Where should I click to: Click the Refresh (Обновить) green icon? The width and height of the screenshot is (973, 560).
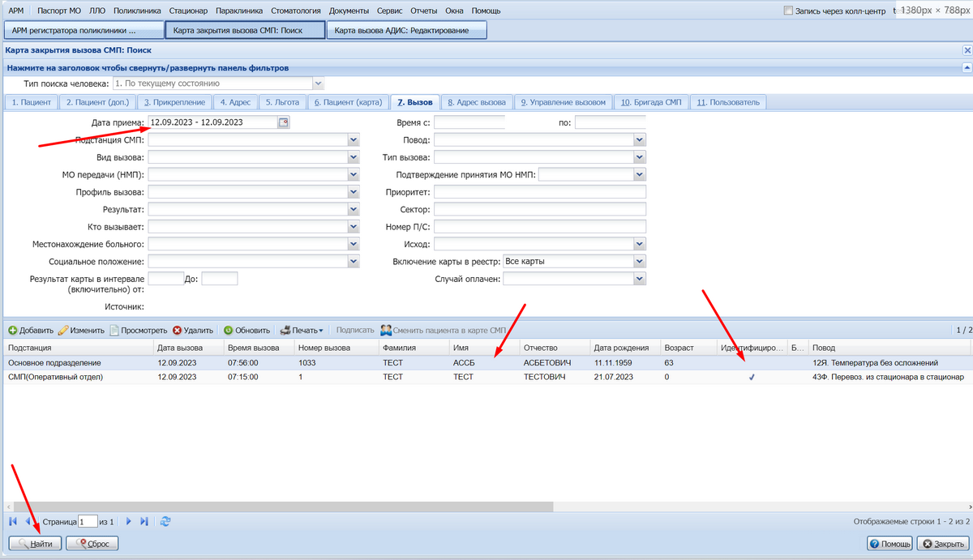click(x=229, y=331)
